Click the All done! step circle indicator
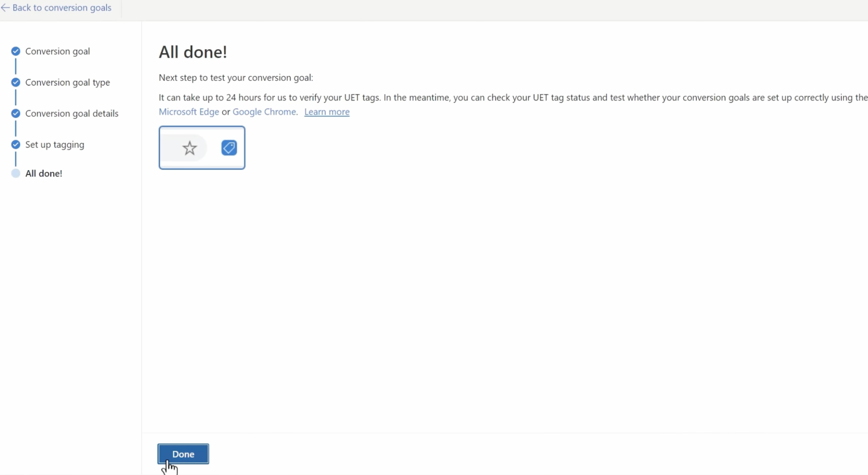Viewport: 868px width, 475px height. (16, 173)
